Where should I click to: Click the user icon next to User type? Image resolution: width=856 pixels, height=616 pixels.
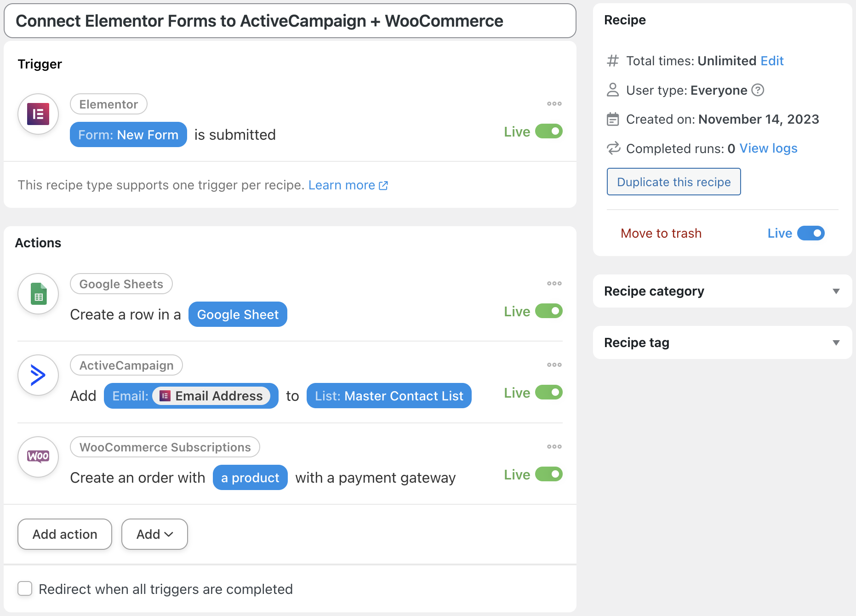(x=613, y=90)
